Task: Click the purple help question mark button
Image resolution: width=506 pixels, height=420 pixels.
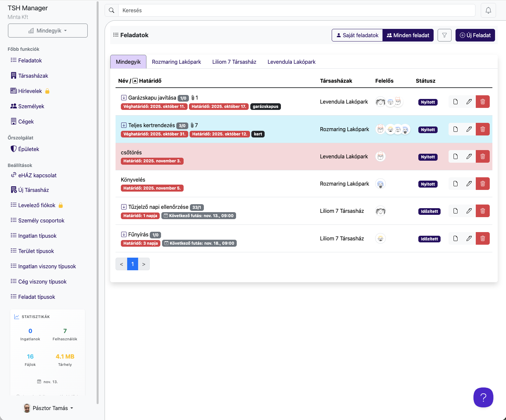Action: [x=483, y=397]
